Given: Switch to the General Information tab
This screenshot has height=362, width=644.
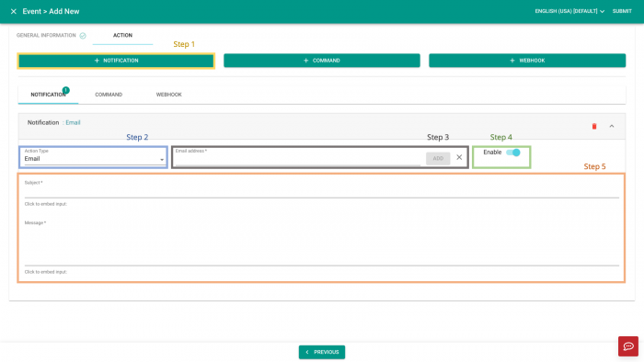Looking at the screenshot, I should [46, 36].
